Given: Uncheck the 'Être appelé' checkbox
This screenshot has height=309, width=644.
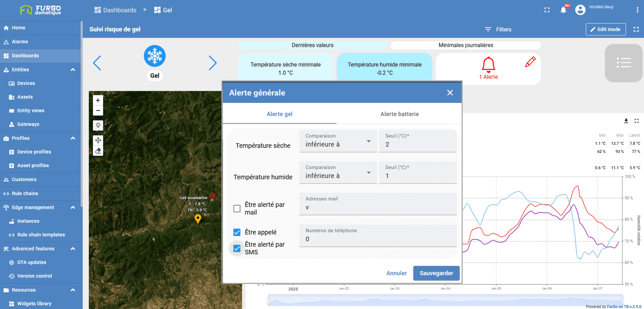Looking at the screenshot, I should pos(237,232).
